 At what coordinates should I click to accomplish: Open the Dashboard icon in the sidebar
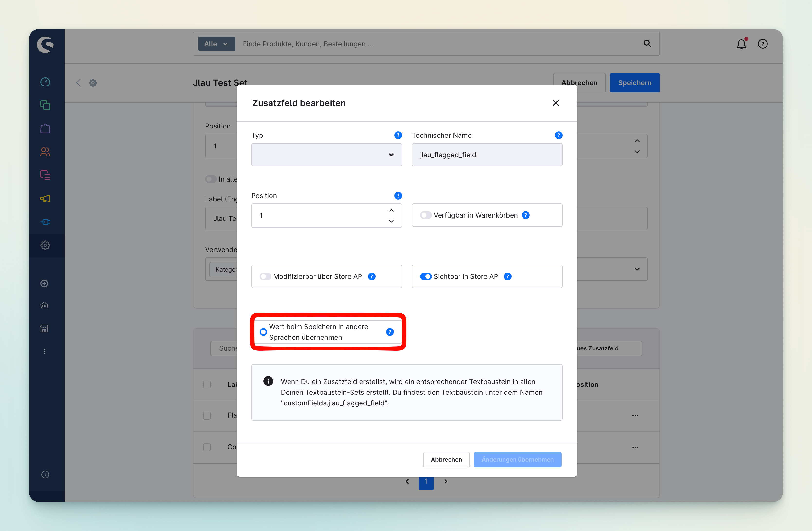coord(45,82)
